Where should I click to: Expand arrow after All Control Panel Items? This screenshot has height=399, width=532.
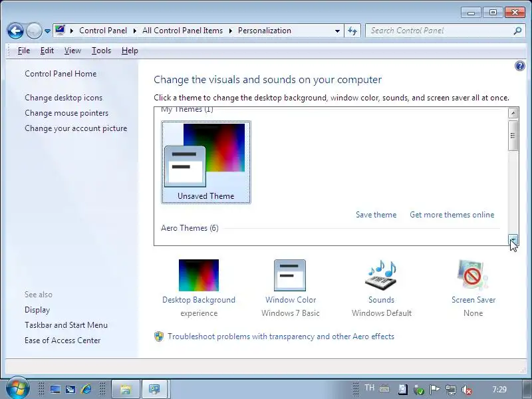coord(231,31)
